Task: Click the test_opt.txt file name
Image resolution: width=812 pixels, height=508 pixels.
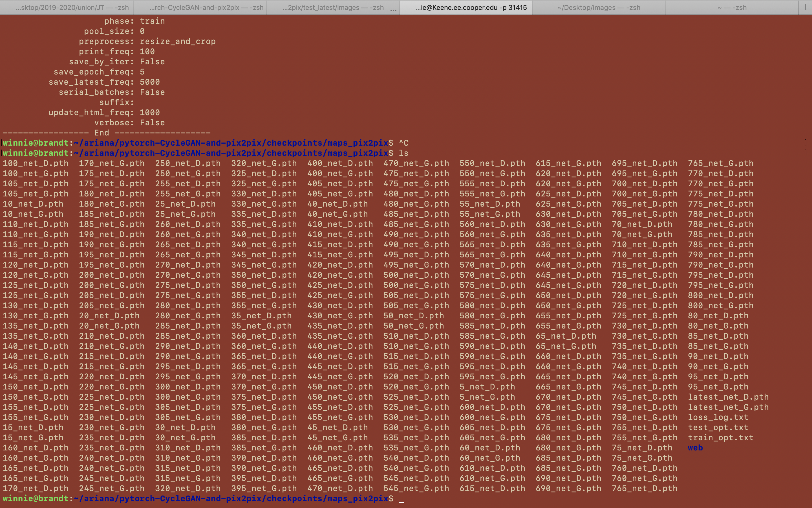Action: point(718,427)
